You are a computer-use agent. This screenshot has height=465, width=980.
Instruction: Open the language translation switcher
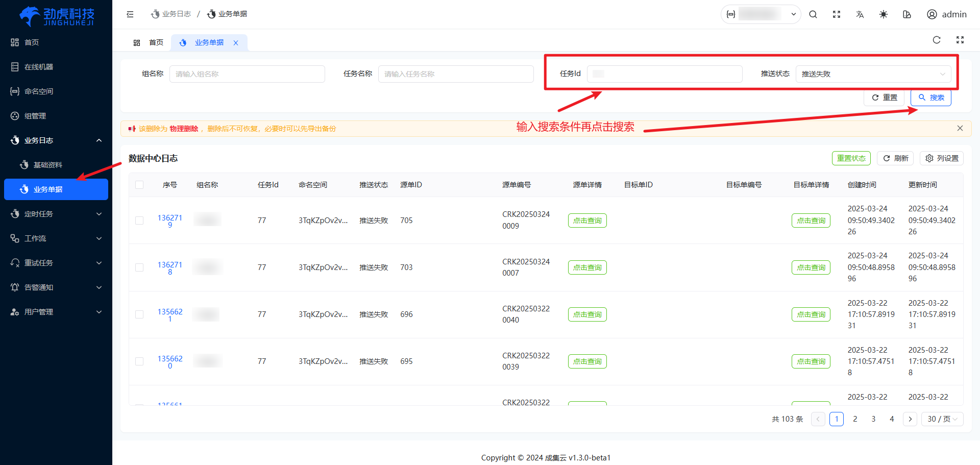click(x=860, y=14)
